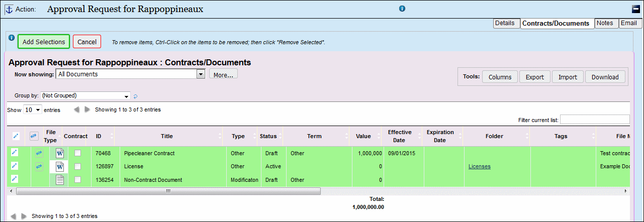Click the info icon in the title bar
Image resolution: width=644 pixels, height=222 pixels.
[402, 9]
